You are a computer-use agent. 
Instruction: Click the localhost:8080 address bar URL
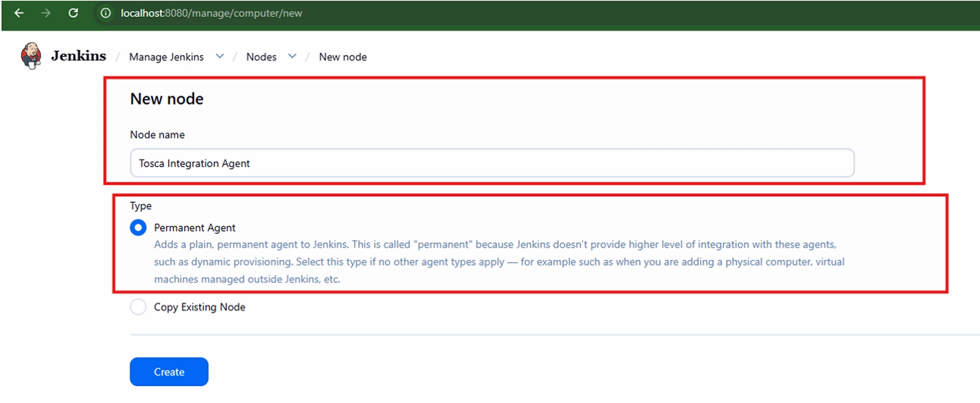211,13
